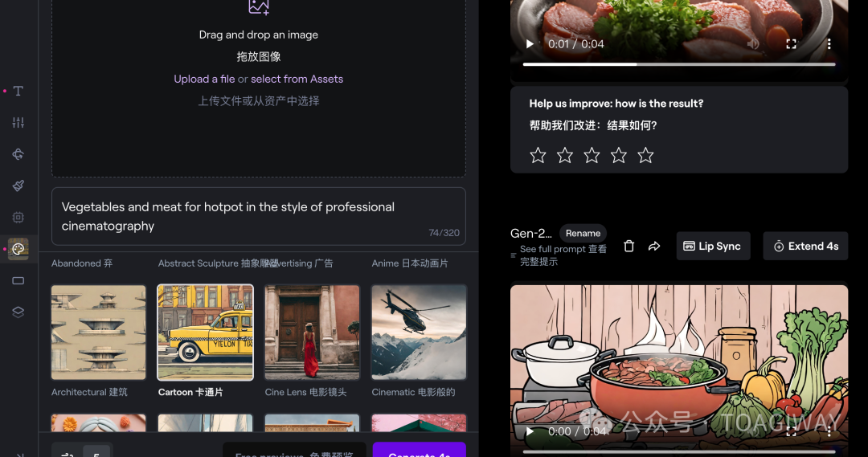Click into the hotpot text prompt field
The image size is (868, 457).
[258, 216]
